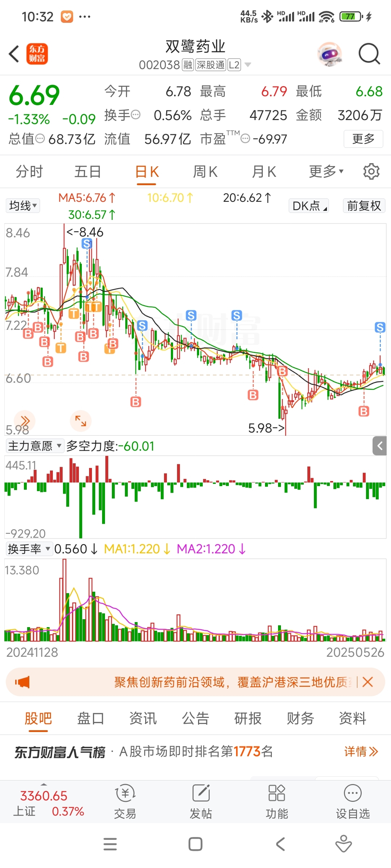Image resolution: width=391 pixels, height=868 pixels.
Task: Open 详情 link for popularity ranking
Action: [361, 752]
